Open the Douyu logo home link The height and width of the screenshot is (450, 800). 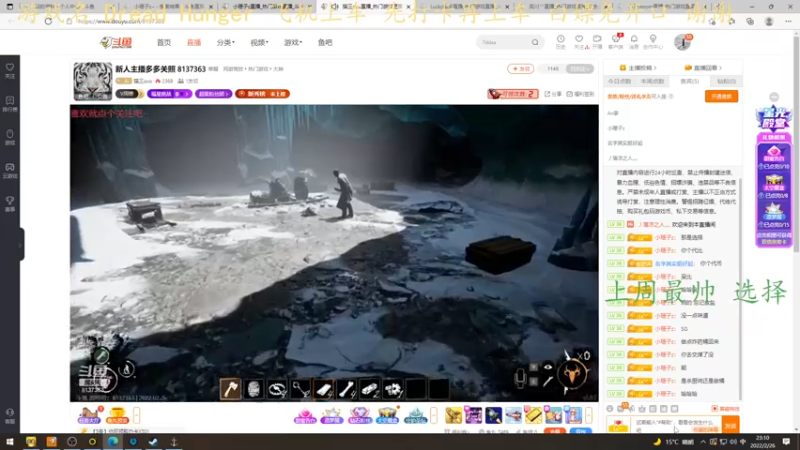point(116,42)
